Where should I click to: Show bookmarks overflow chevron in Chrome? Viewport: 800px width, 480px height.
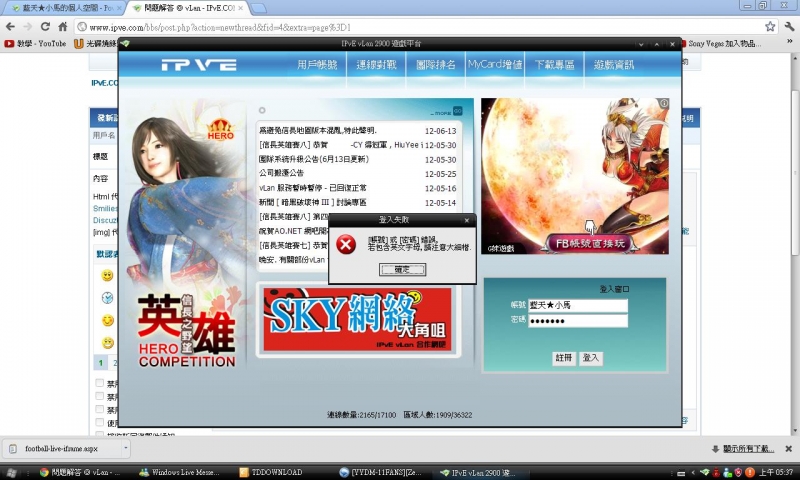click(x=790, y=42)
